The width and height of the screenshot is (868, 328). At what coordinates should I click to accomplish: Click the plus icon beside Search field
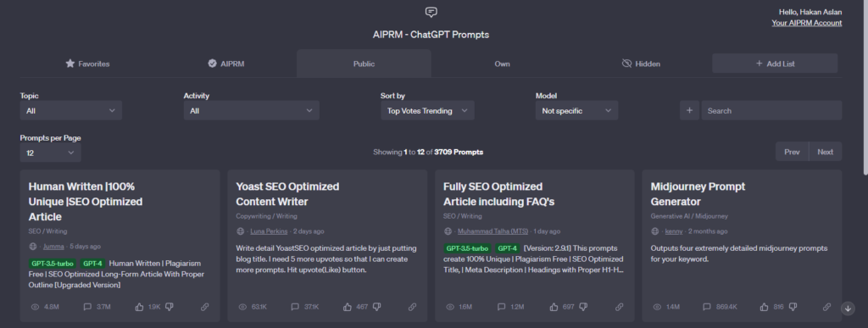coord(689,111)
